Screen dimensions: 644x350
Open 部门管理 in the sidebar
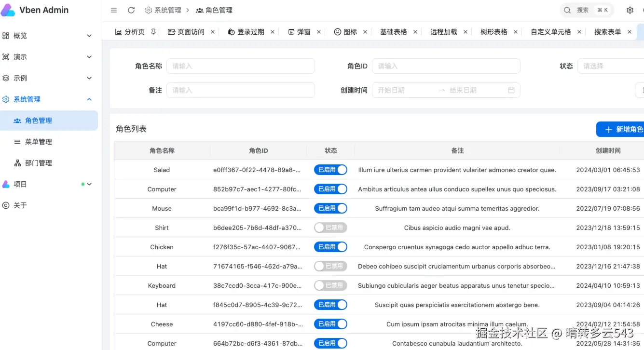click(49, 163)
